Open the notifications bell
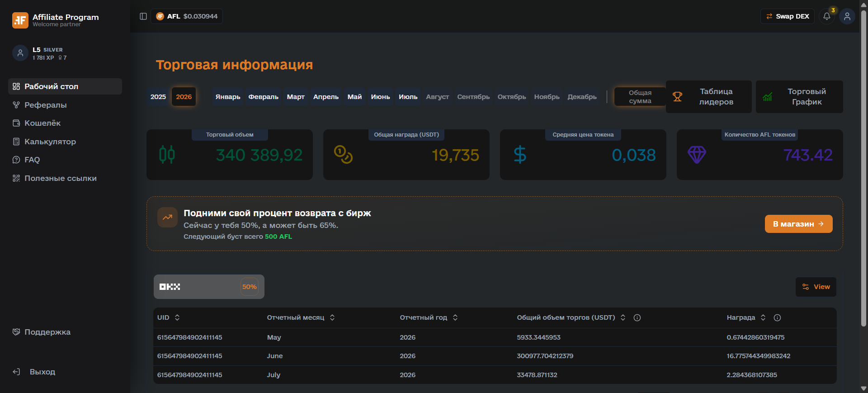868x393 pixels. pyautogui.click(x=827, y=16)
